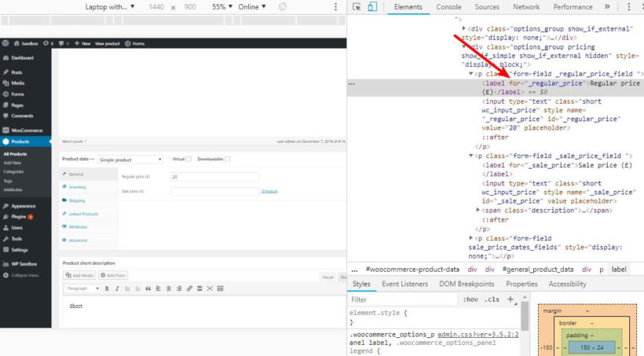Click the new style rule plus icon
This screenshot has width=644, height=356.
[x=510, y=299]
